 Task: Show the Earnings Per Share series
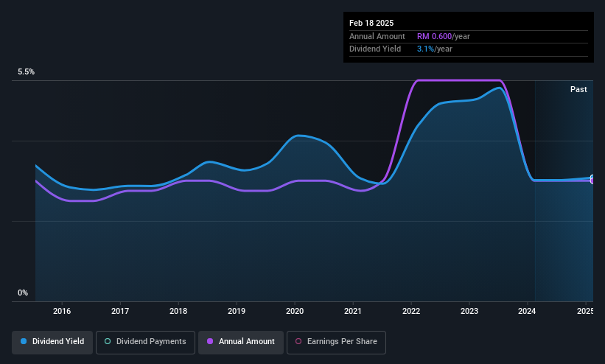click(336, 342)
